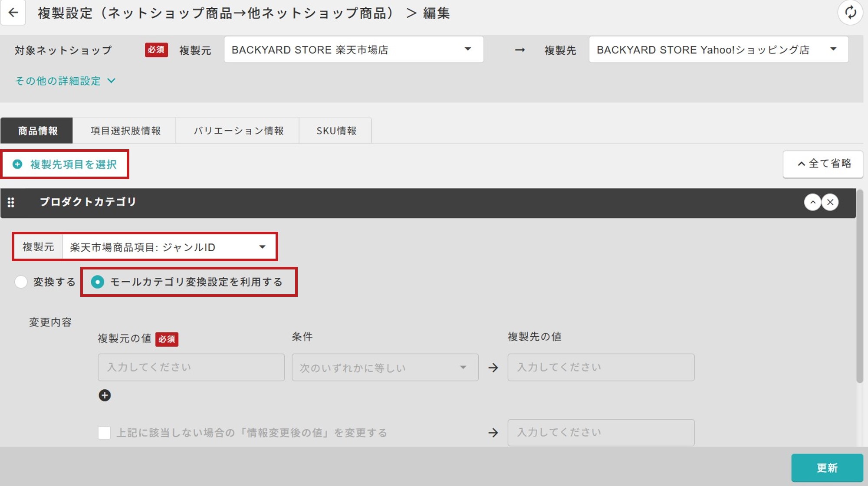The height and width of the screenshot is (486, 868).
Task: Click the 複製先の値 input field
Action: (x=601, y=368)
